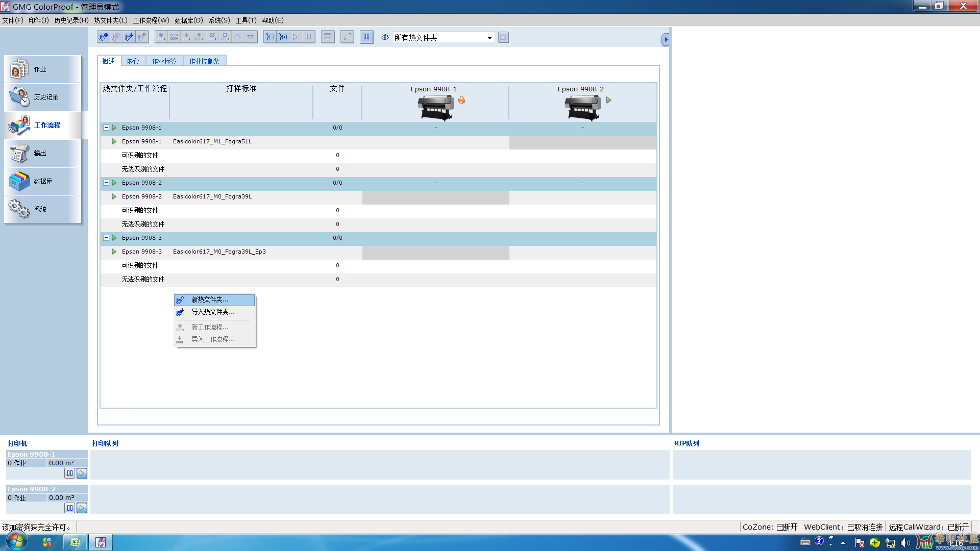The height and width of the screenshot is (551, 980).
Task: Open the 帮助(E) menu
Action: [x=273, y=20]
